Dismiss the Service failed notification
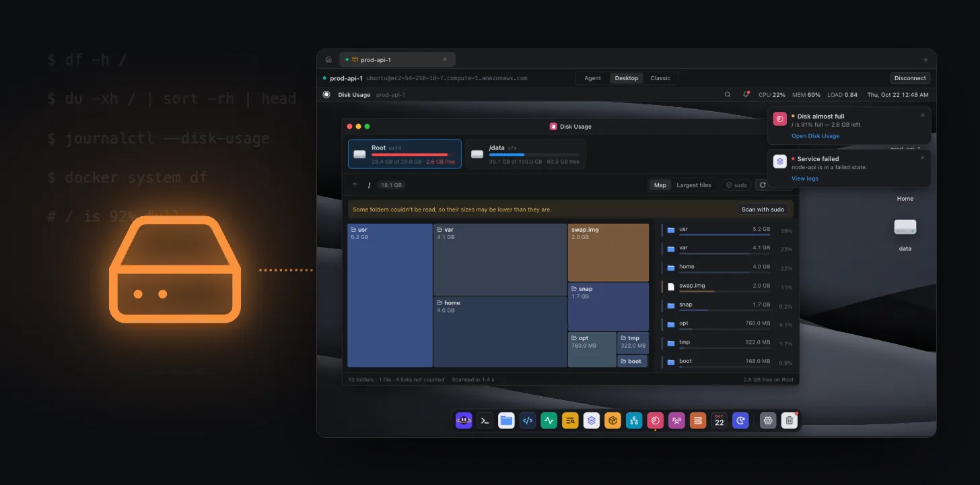 (x=923, y=158)
